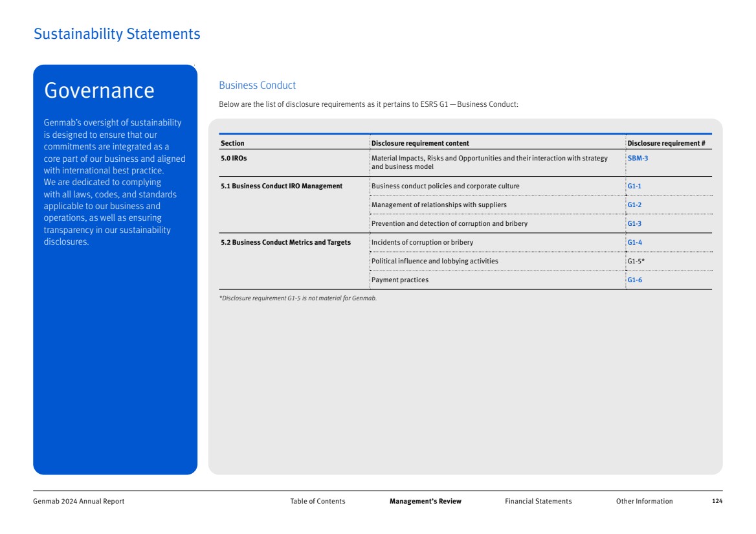The height and width of the screenshot is (534, 756).
Task: Select the Governance heading in blue panel
Action: (x=99, y=91)
